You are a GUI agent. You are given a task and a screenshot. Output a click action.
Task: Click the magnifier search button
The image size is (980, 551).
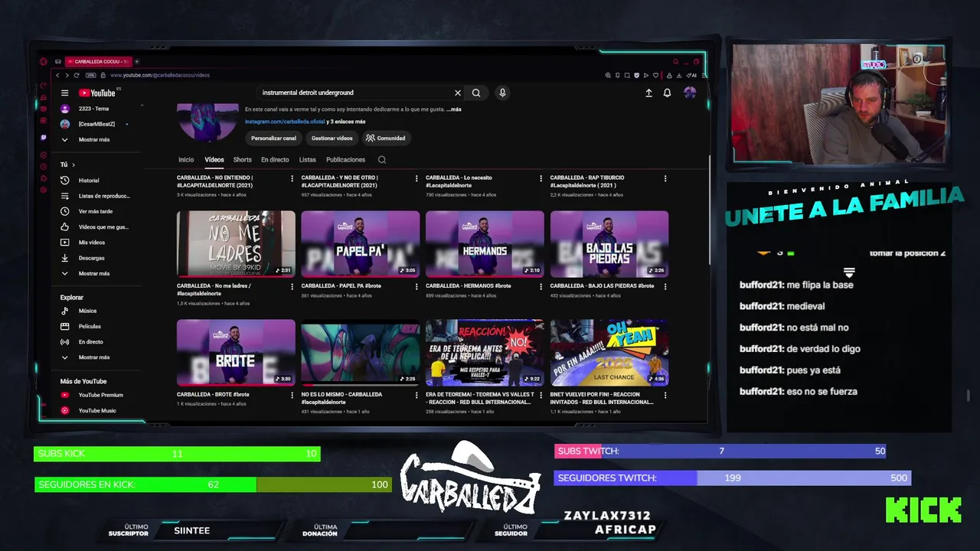pyautogui.click(x=476, y=93)
